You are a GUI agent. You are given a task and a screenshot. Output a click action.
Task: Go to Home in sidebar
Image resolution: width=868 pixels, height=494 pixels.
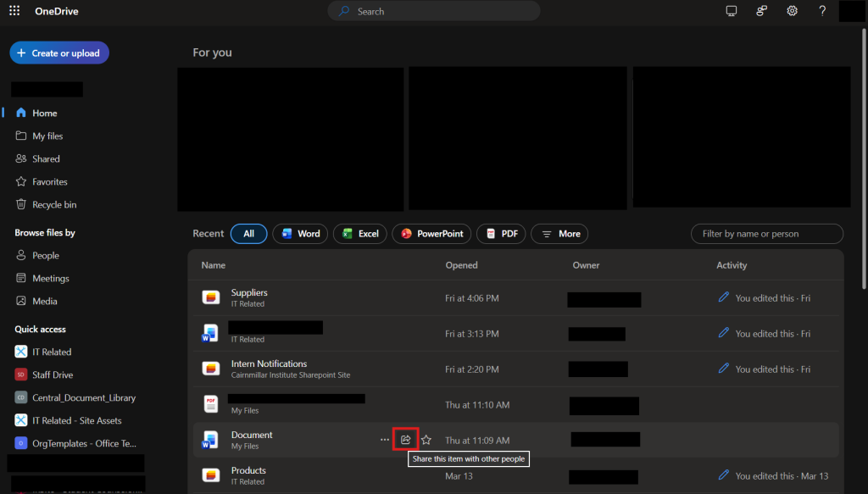pyautogui.click(x=44, y=113)
